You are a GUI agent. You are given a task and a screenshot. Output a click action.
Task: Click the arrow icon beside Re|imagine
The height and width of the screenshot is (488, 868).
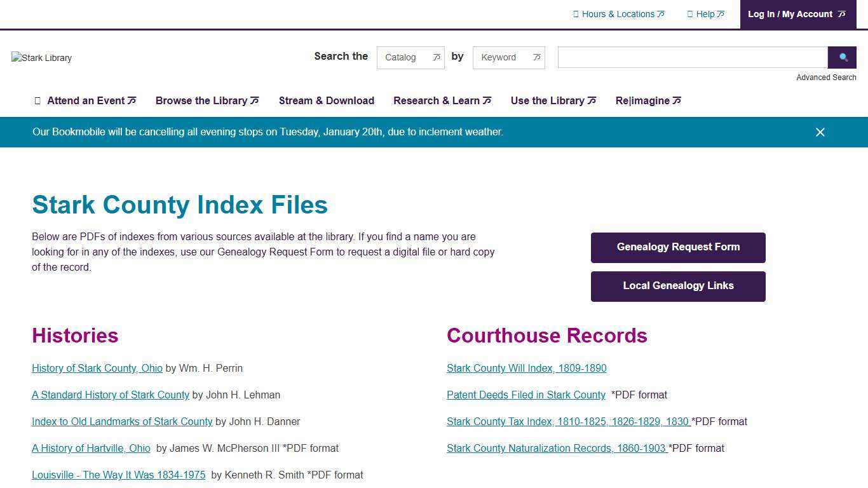(676, 100)
